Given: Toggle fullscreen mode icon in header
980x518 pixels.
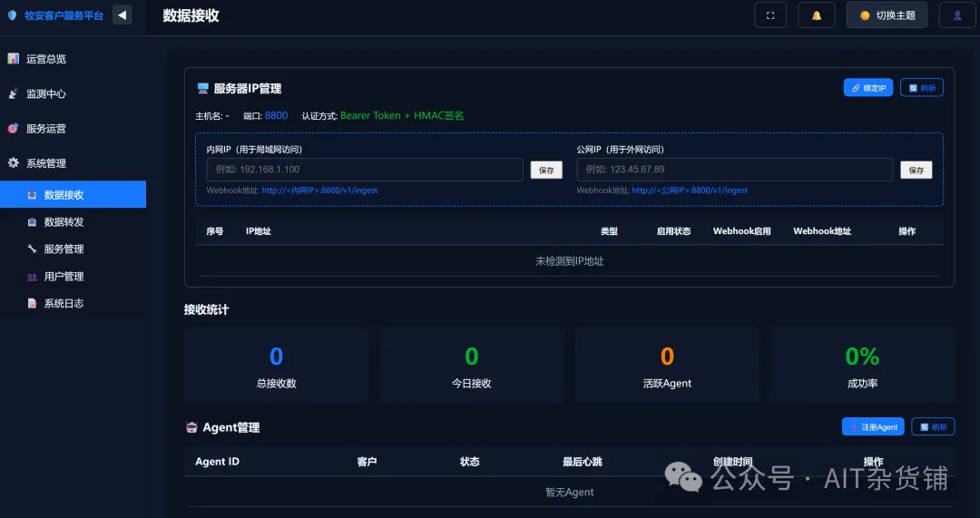Looking at the screenshot, I should 770,15.
